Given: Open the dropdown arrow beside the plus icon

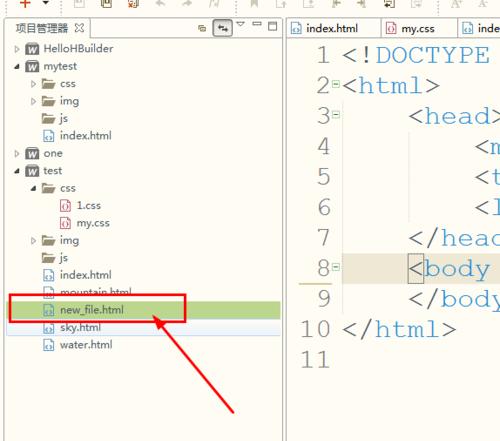Looking at the screenshot, I should (46, 3).
